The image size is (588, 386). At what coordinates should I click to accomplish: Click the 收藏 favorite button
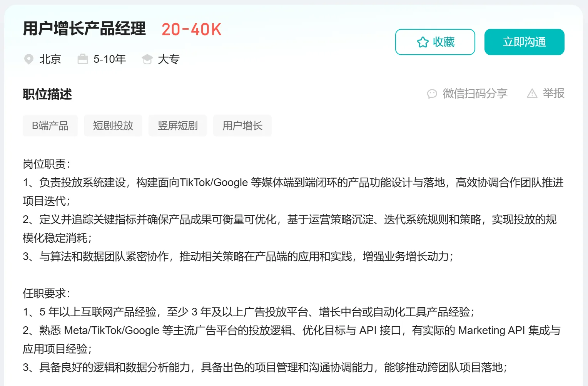tap(435, 42)
